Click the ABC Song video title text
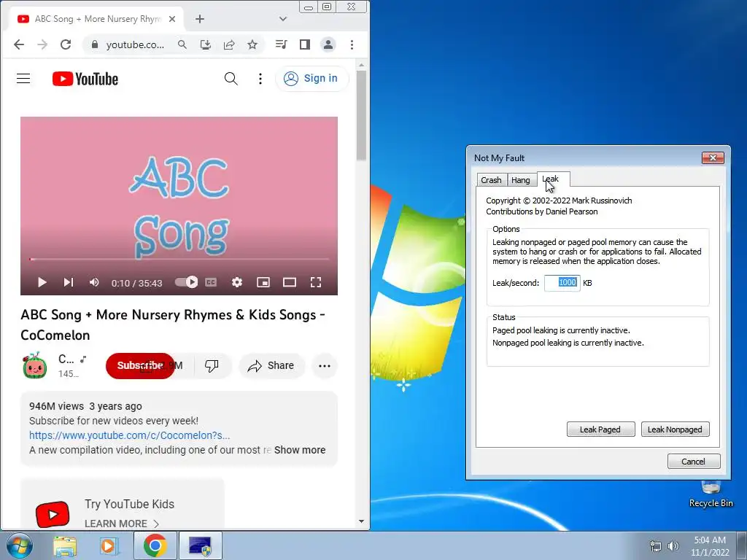747x560 pixels. click(173, 324)
